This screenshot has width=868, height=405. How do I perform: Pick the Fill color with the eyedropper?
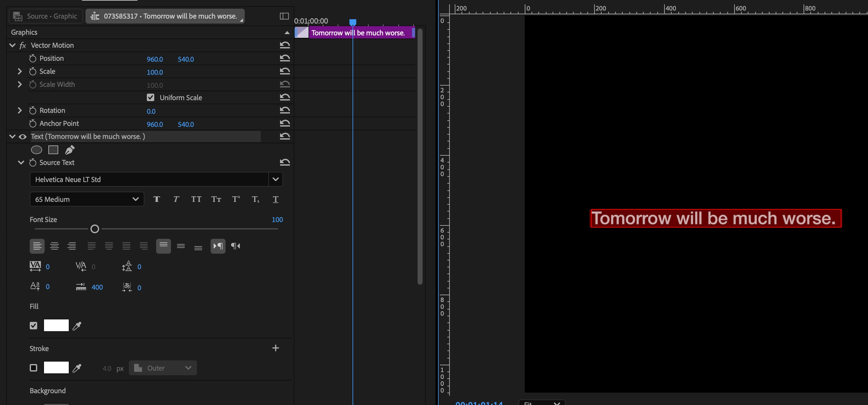77,326
